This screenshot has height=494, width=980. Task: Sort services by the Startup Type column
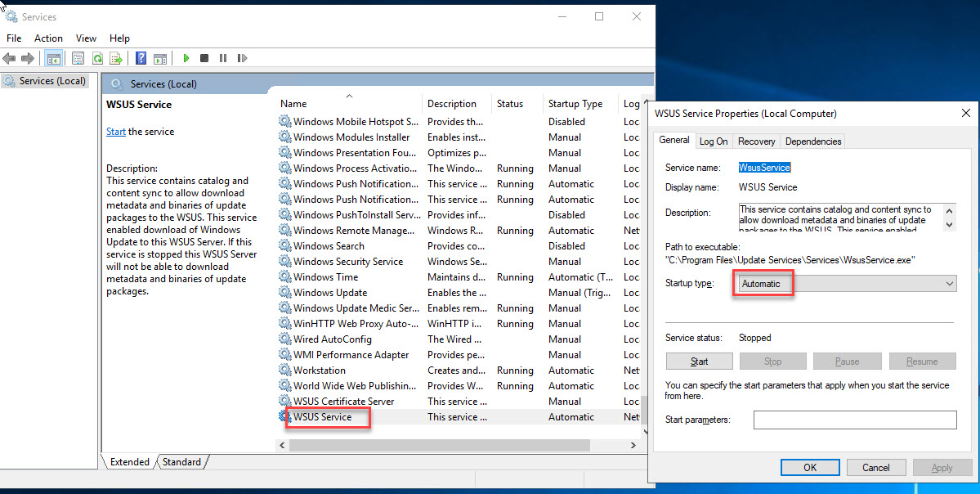click(x=575, y=104)
